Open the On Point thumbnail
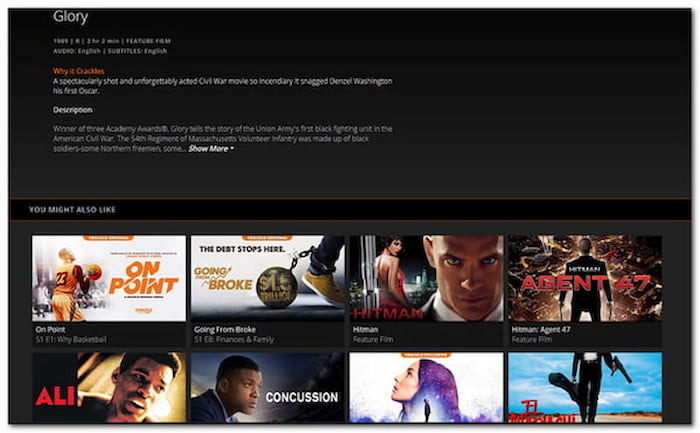The width and height of the screenshot is (700, 433). point(109,278)
